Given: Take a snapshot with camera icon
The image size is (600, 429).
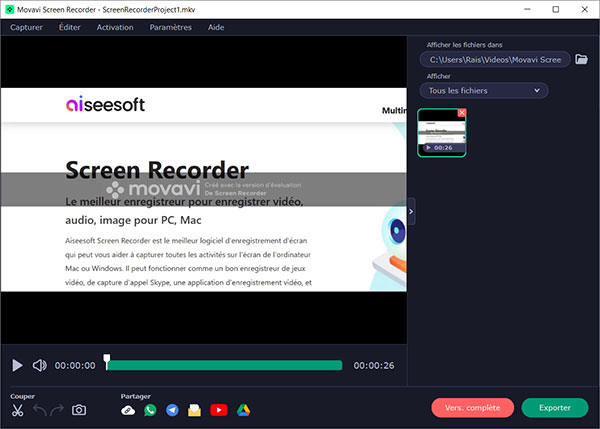Looking at the screenshot, I should (x=79, y=410).
